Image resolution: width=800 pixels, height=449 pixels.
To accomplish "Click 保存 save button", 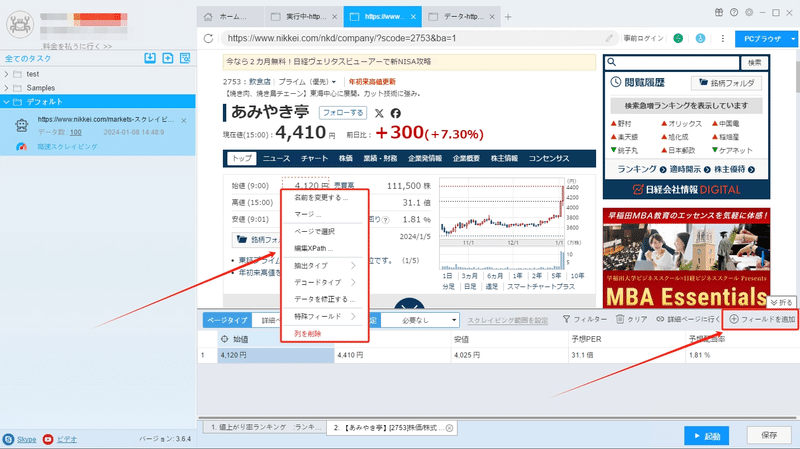I will (769, 435).
